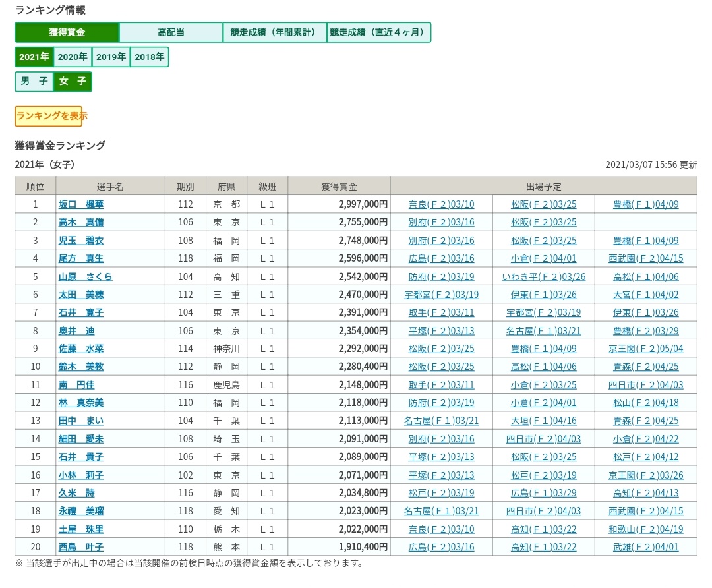Open 競走成績(直近4ヶ月) tab
Image resolution: width=712 pixels, height=588 pixels.
click(378, 32)
